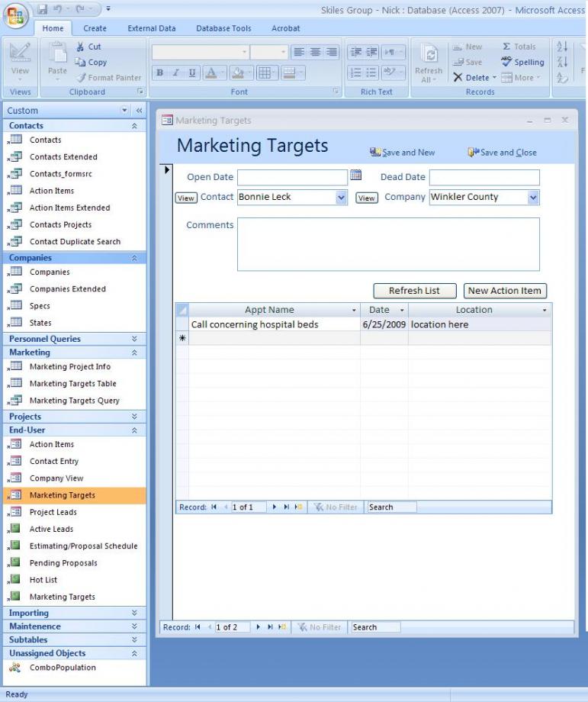The height and width of the screenshot is (702, 588).
Task: Click Save and Close
Action: coord(502,152)
